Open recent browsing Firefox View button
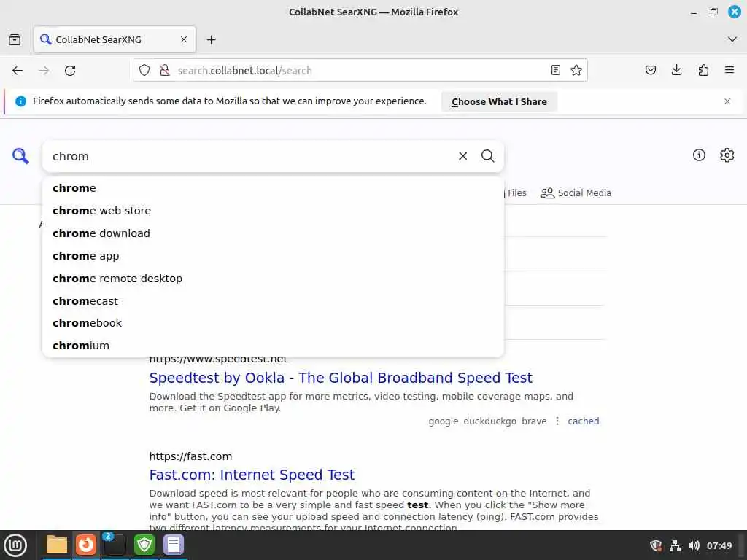Image resolution: width=747 pixels, height=560 pixels. [15, 39]
